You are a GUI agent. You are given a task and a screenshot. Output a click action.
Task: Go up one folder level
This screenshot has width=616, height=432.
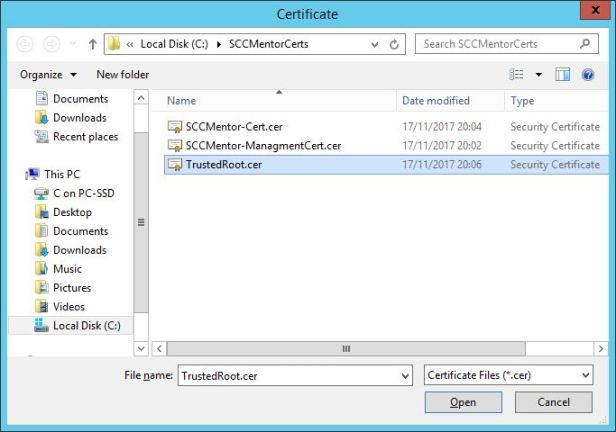[92, 44]
